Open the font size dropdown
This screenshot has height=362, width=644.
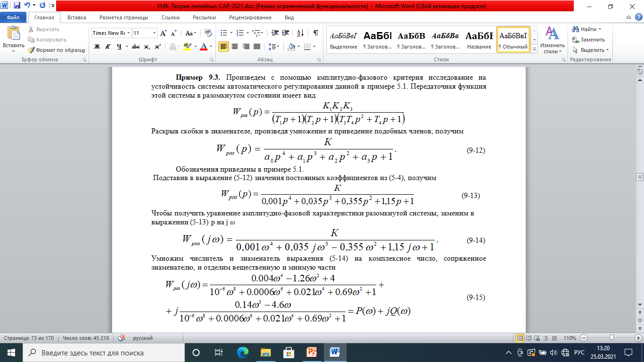tap(154, 33)
